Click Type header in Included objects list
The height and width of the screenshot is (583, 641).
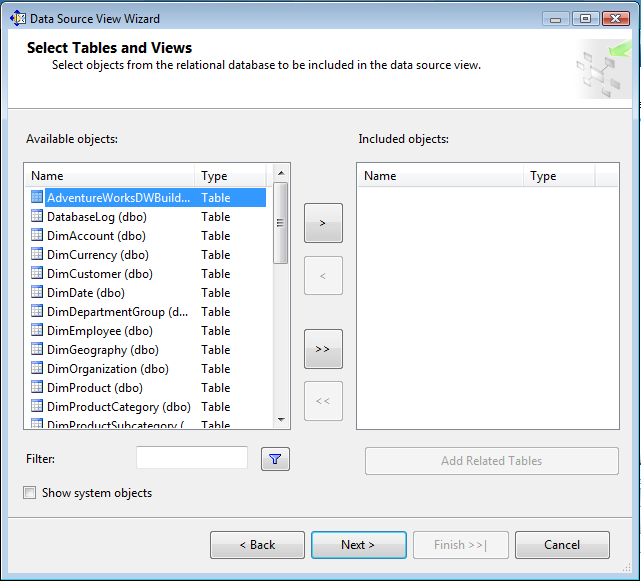point(559,176)
